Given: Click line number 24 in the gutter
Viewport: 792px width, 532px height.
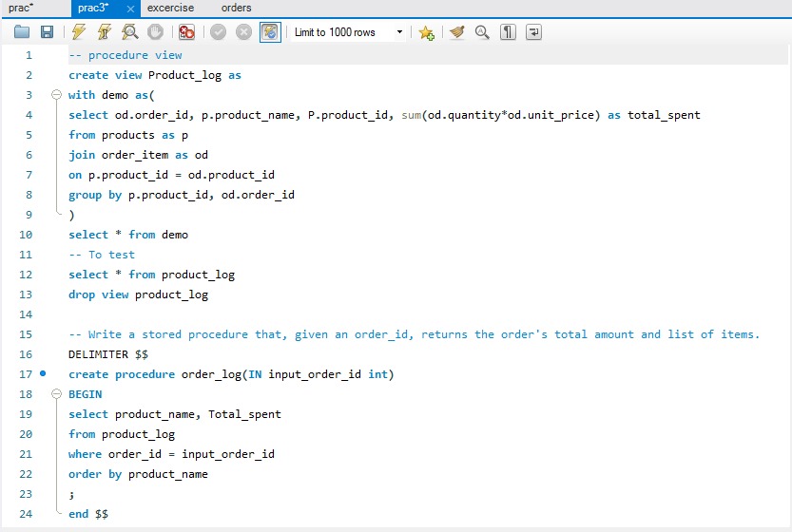Looking at the screenshot, I should (26, 514).
